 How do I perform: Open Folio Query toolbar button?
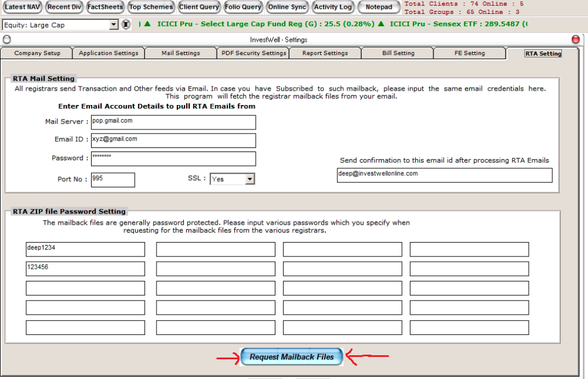(x=243, y=7)
